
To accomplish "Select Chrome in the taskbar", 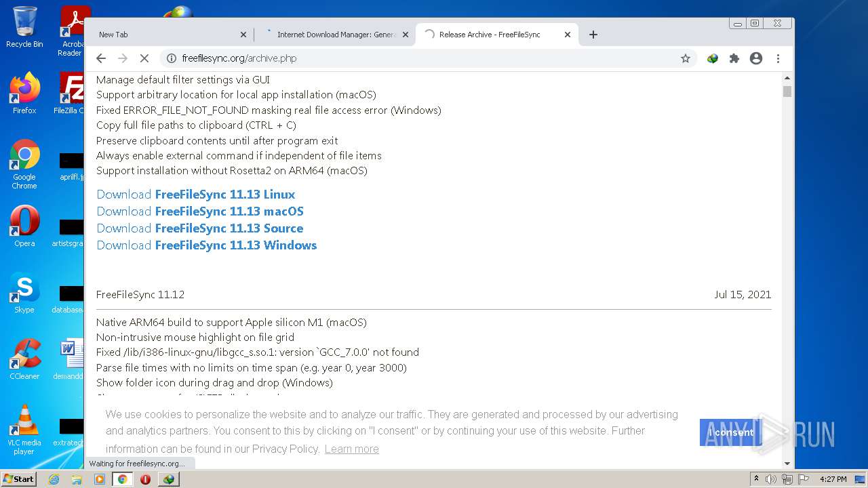I will tap(123, 479).
